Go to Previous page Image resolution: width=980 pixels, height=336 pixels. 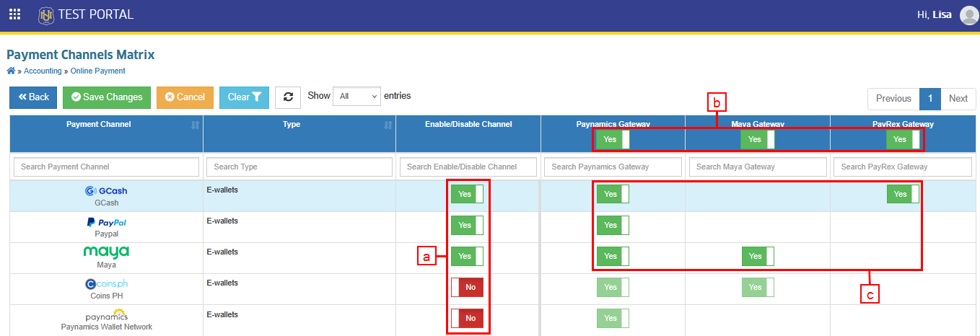(x=893, y=99)
